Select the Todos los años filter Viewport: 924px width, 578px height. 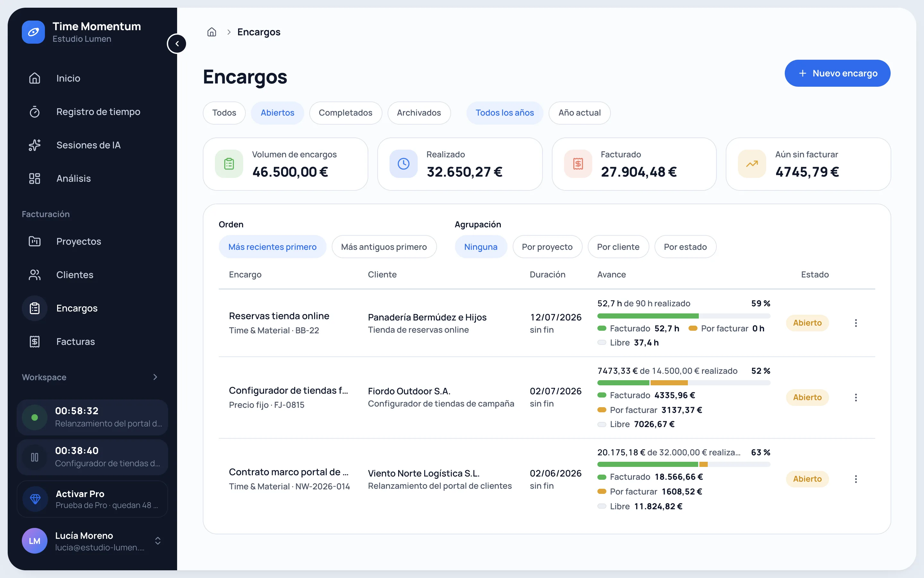[505, 113]
